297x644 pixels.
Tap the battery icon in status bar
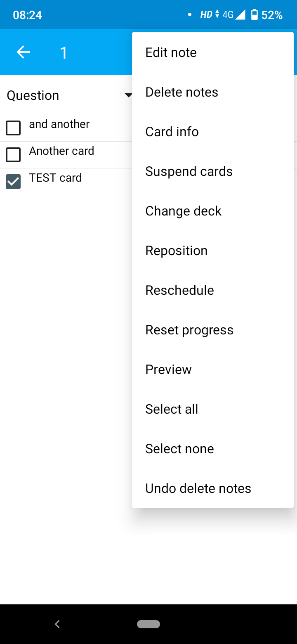click(255, 14)
